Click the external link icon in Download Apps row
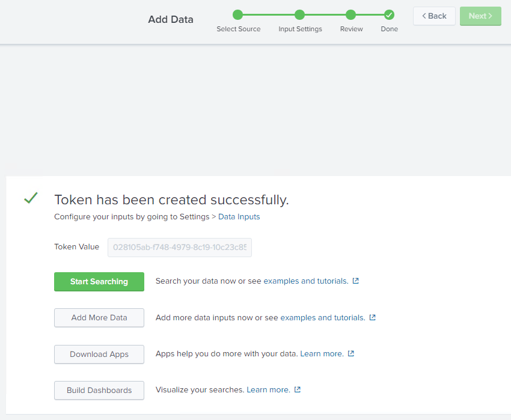The image size is (511, 420). (x=351, y=354)
